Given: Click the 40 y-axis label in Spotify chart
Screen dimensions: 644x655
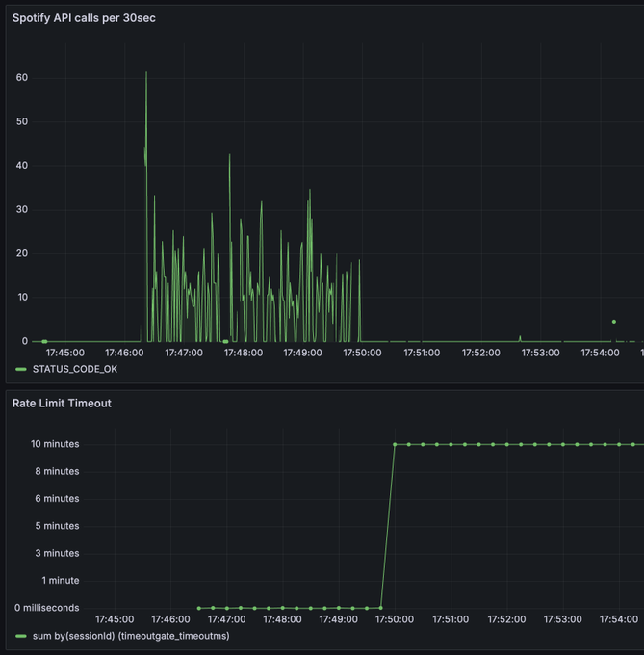Looking at the screenshot, I should click(x=22, y=166).
